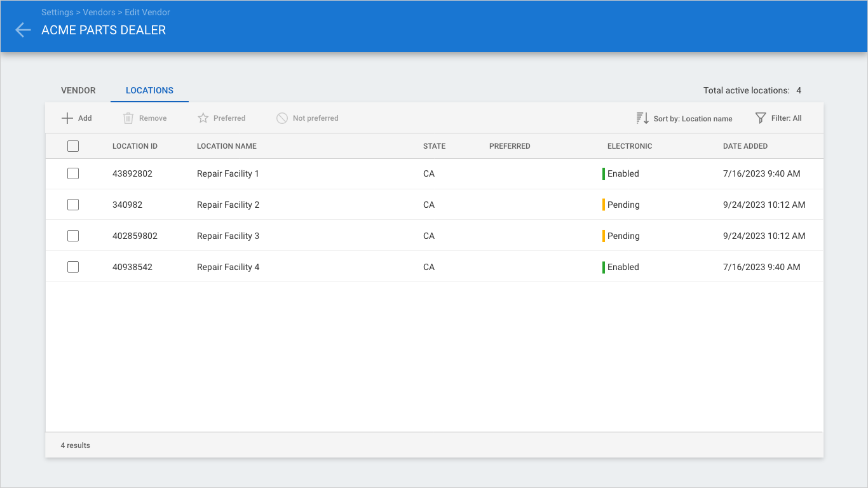Click location ID 402859802

coord(135,236)
